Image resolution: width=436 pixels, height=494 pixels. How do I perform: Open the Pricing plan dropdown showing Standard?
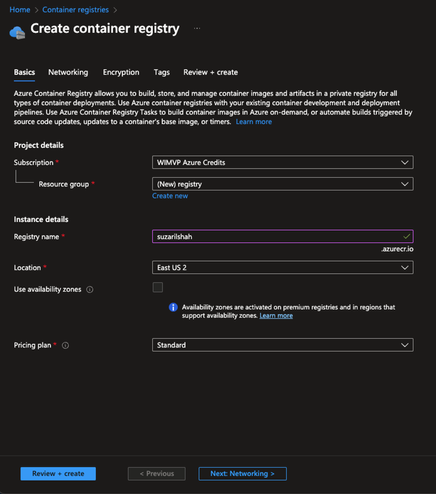(283, 345)
